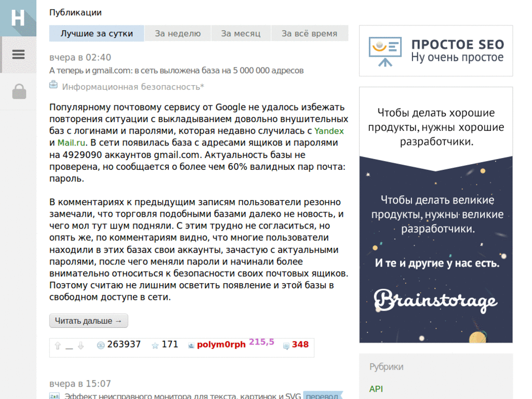Click the вчера в 15:07 timestamp
The width and height of the screenshot is (532, 399).
(x=80, y=384)
